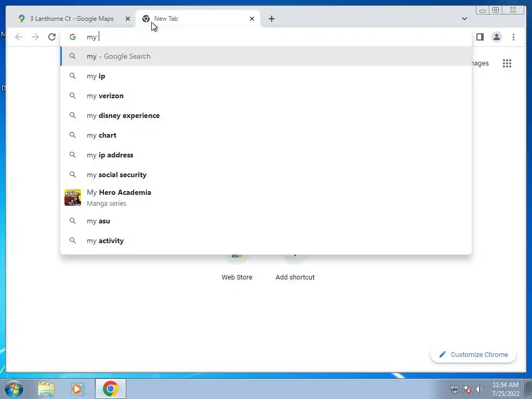Expand the tab search chevron

tap(464, 19)
